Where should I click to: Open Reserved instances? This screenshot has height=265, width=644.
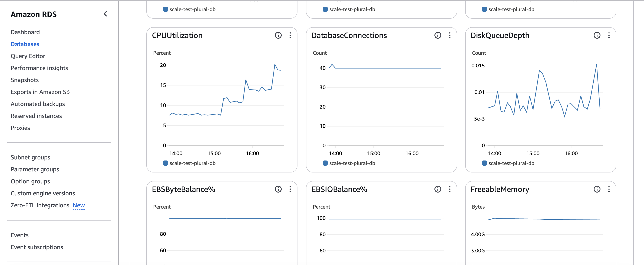pyautogui.click(x=36, y=116)
